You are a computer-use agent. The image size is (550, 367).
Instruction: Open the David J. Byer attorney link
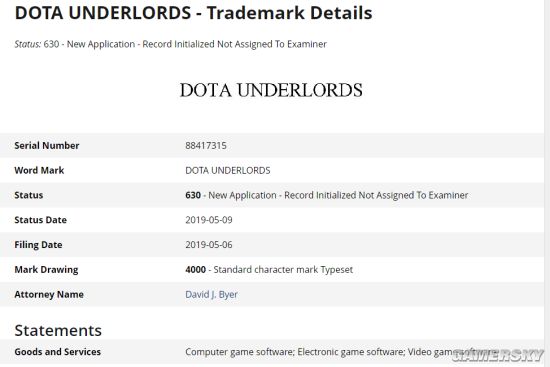coord(211,294)
